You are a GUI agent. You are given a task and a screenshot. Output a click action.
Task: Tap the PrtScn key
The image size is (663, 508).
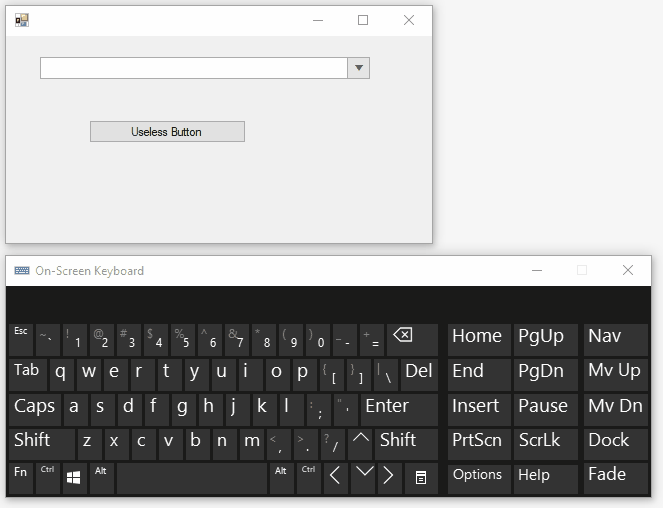[x=479, y=444]
